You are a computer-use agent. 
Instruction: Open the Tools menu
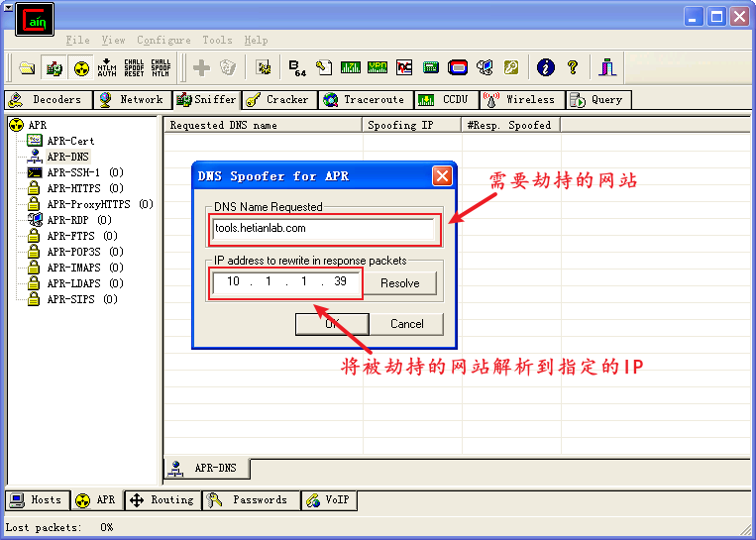pos(217,40)
